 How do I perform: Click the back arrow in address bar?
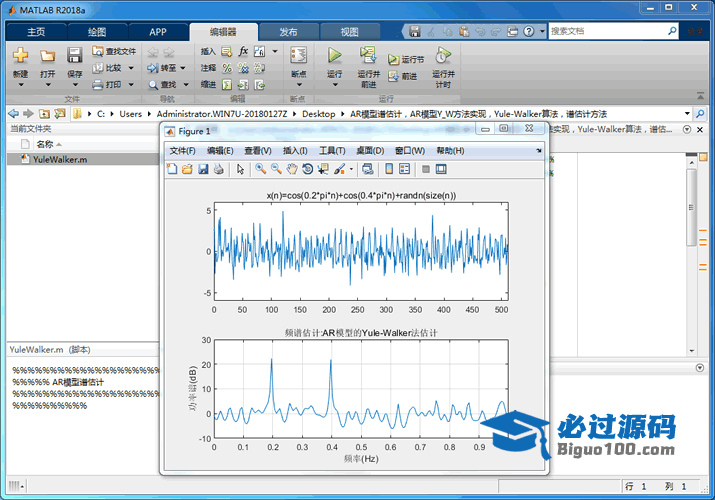pyautogui.click(x=14, y=113)
